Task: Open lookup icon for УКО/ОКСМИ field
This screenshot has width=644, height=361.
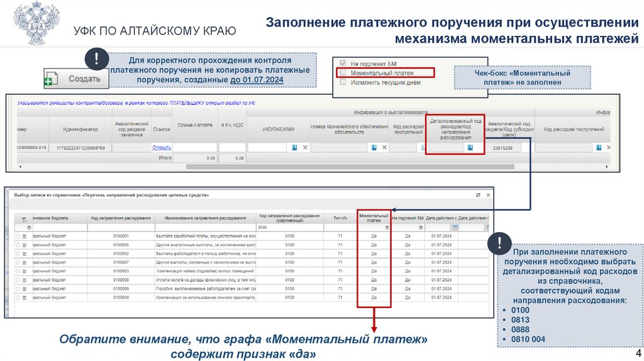Action: point(294,147)
